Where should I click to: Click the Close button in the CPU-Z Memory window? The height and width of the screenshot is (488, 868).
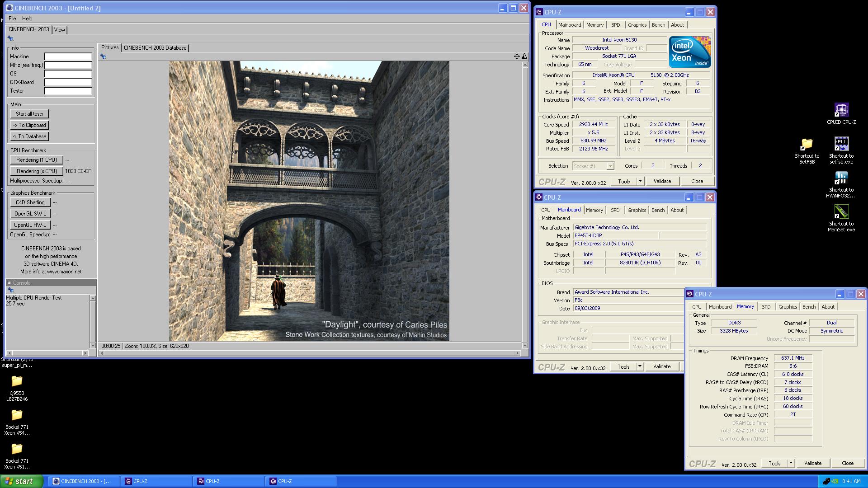point(847,463)
